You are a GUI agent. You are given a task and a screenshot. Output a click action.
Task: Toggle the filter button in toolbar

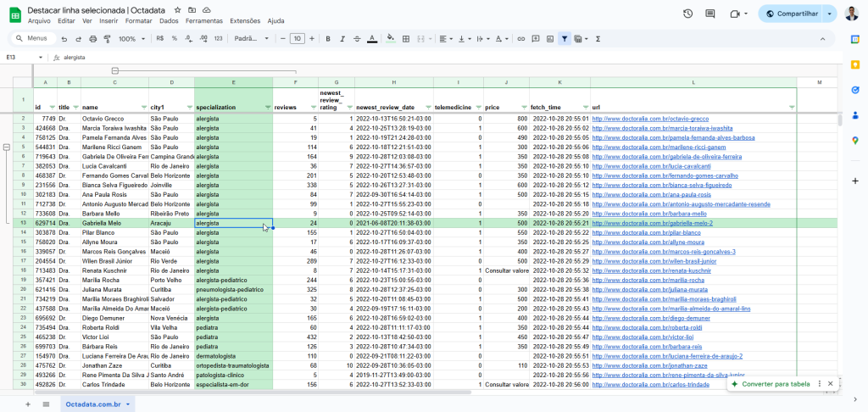click(564, 39)
